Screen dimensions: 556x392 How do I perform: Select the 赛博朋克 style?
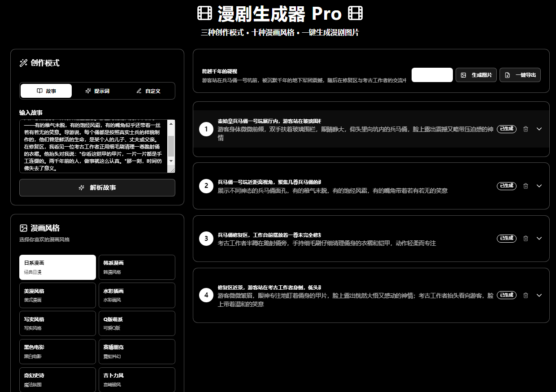(x=136, y=351)
